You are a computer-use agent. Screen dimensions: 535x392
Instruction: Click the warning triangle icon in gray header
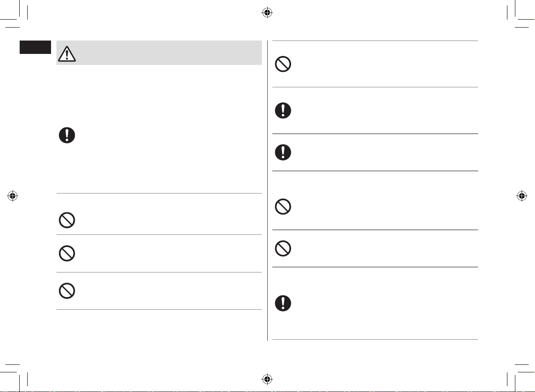[67, 53]
